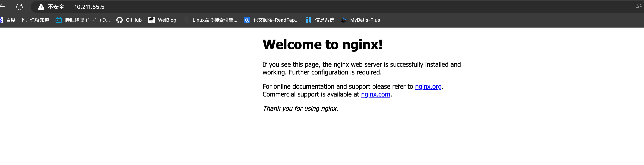Follow the nginx.org documentation link

pos(428,87)
